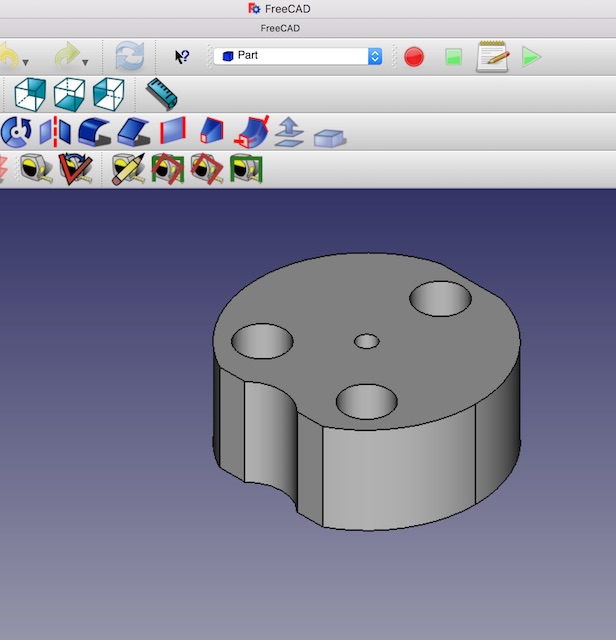Expand the Redo history dropdown arrow
616x640 pixels.
(x=85, y=63)
